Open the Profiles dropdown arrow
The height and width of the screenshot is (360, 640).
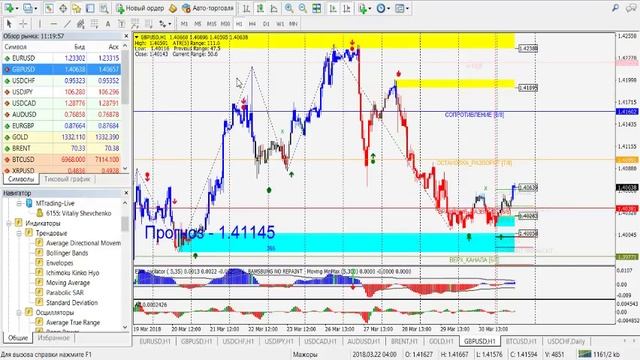pyautogui.click(x=36, y=8)
